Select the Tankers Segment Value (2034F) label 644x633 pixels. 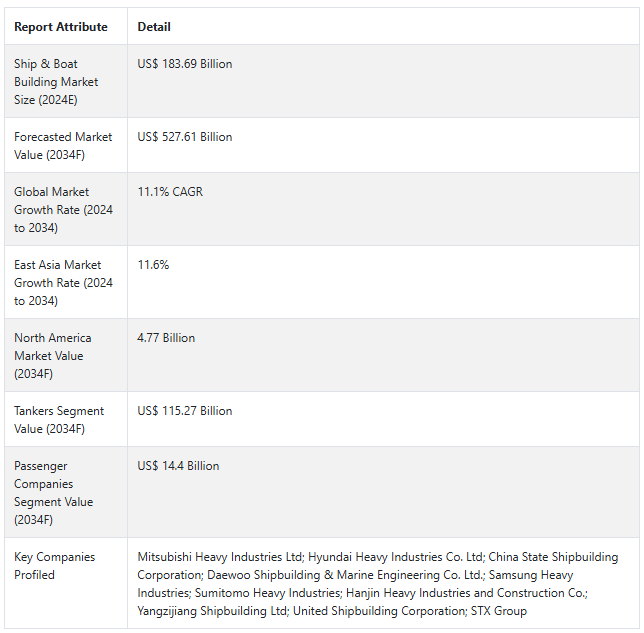click(x=59, y=420)
